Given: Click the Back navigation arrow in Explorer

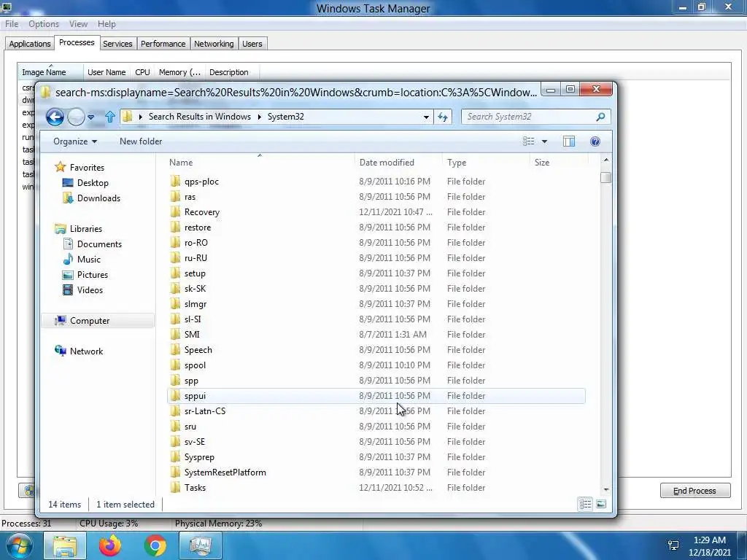Looking at the screenshot, I should click(x=55, y=117).
